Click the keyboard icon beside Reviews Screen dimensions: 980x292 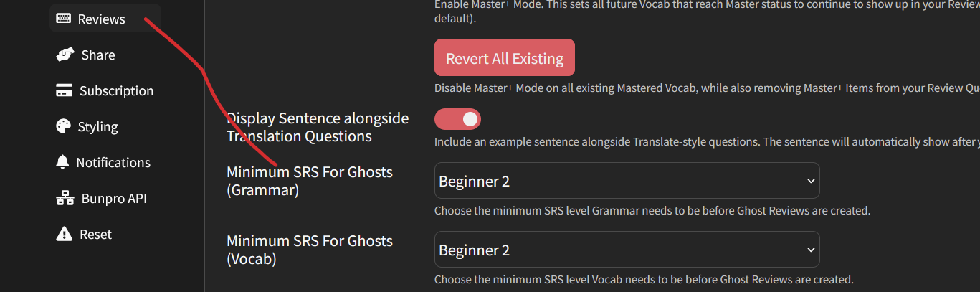coord(64,19)
